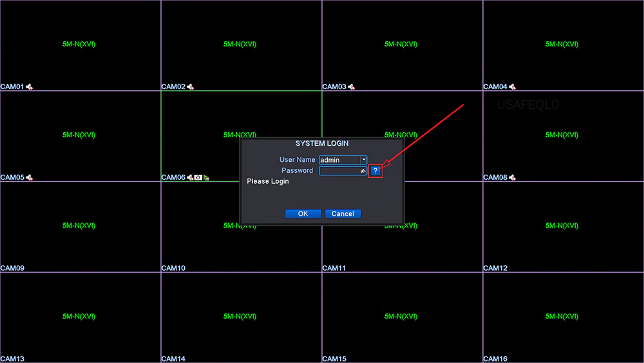
Task: Select the CAM16 channel view
Action: pyautogui.click(x=563, y=317)
